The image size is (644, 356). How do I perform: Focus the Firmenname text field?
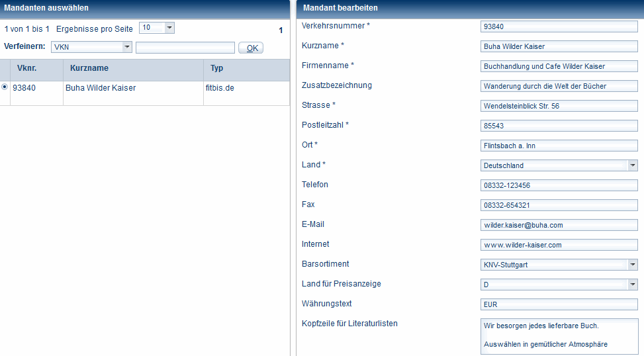tap(559, 66)
